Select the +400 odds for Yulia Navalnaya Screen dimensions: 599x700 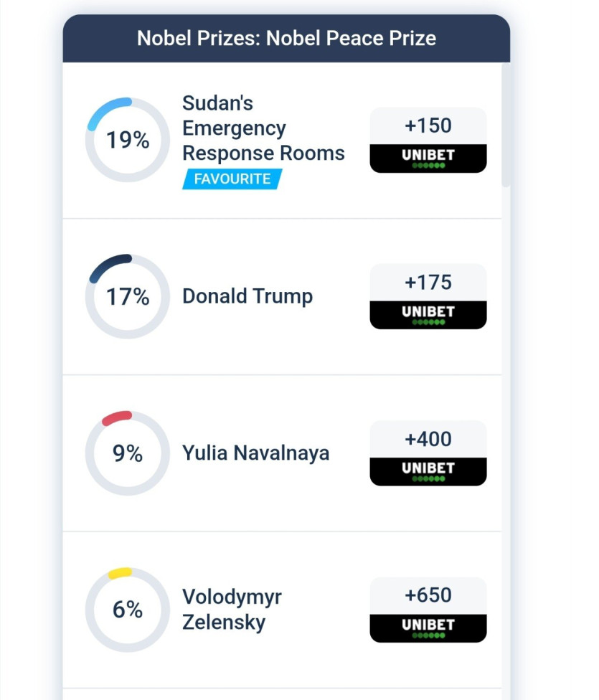click(428, 439)
